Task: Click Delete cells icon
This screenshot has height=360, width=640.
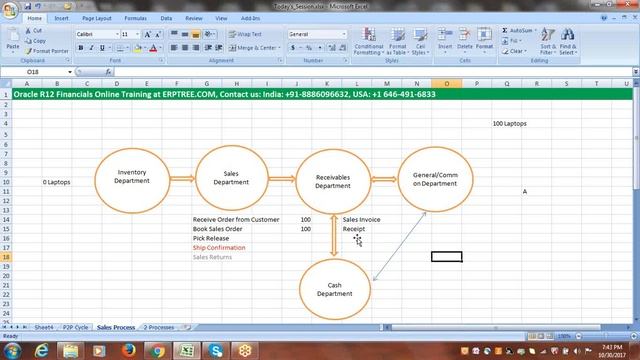Action: tap(464, 35)
